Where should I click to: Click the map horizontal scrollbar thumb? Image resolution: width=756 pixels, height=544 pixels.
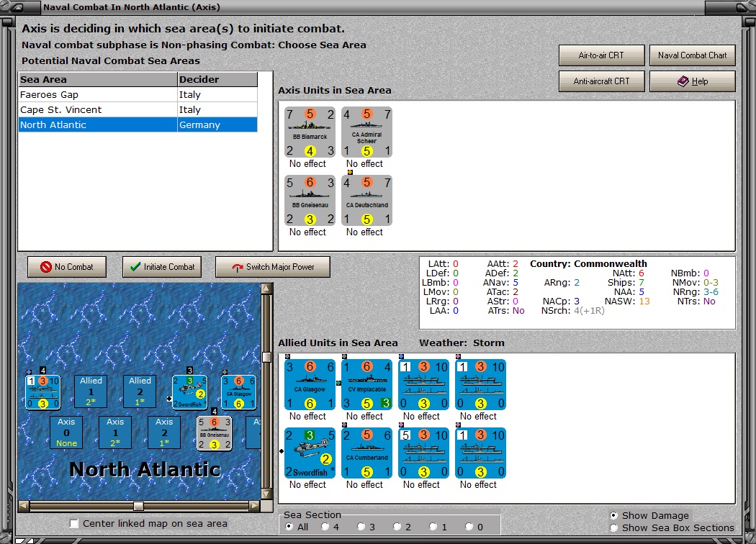[x=138, y=505]
